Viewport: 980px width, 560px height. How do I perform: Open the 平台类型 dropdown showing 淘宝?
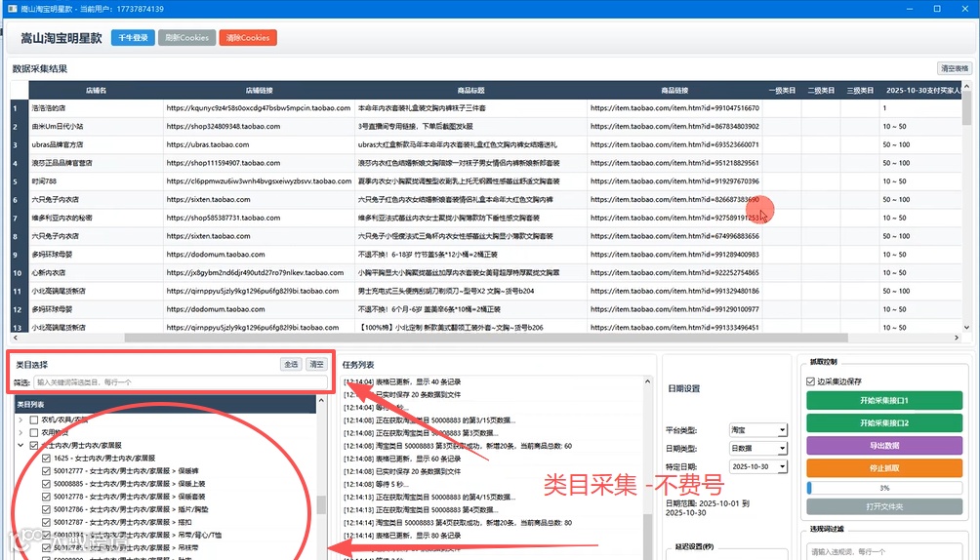(758, 430)
